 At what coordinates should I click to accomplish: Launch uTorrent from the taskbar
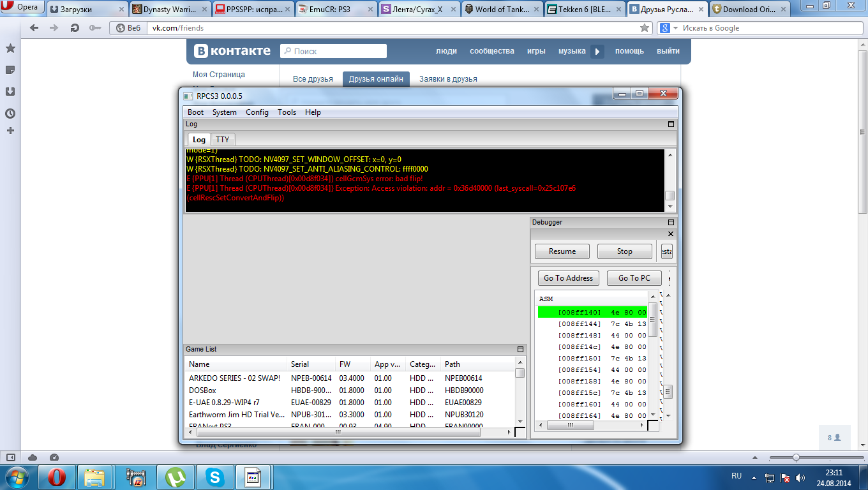(x=175, y=477)
